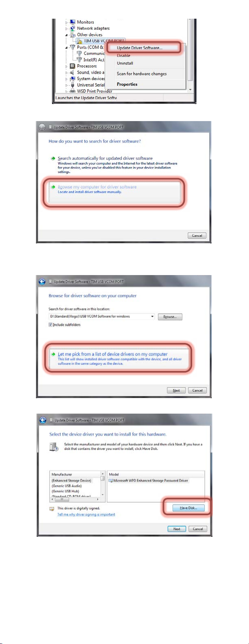The height and width of the screenshot is (644, 249).
Task: Expand the Monitors tree node
Action: (x=67, y=22)
